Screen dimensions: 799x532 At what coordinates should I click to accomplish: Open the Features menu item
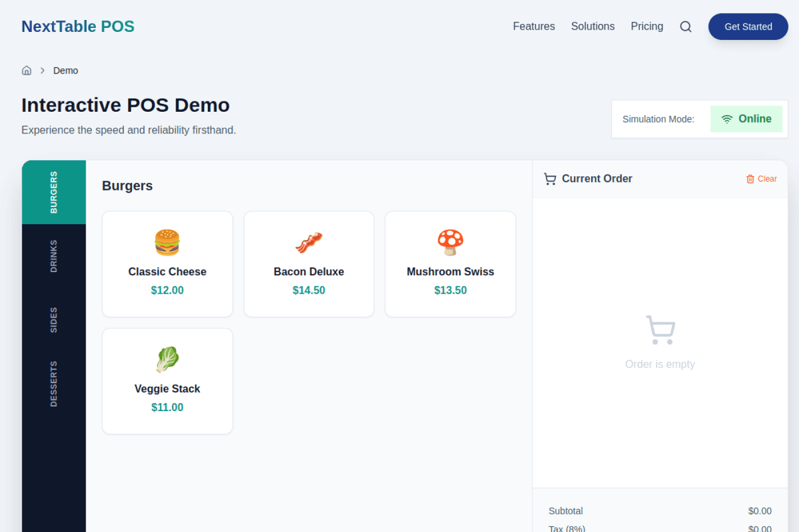(534, 26)
